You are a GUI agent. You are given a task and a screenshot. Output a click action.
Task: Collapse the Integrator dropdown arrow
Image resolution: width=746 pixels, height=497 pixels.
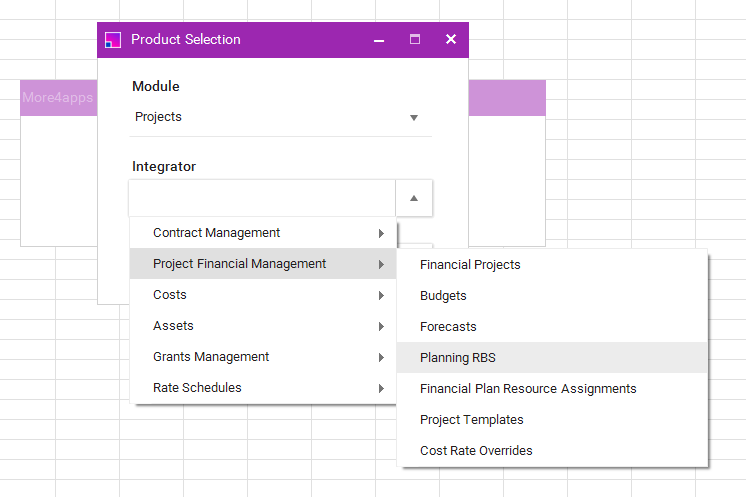click(x=414, y=198)
